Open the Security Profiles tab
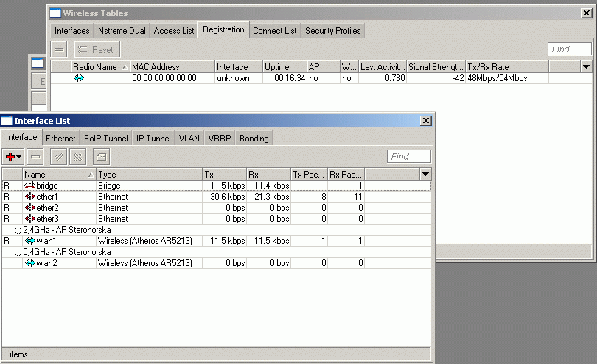The height and width of the screenshot is (364, 597). (x=332, y=31)
